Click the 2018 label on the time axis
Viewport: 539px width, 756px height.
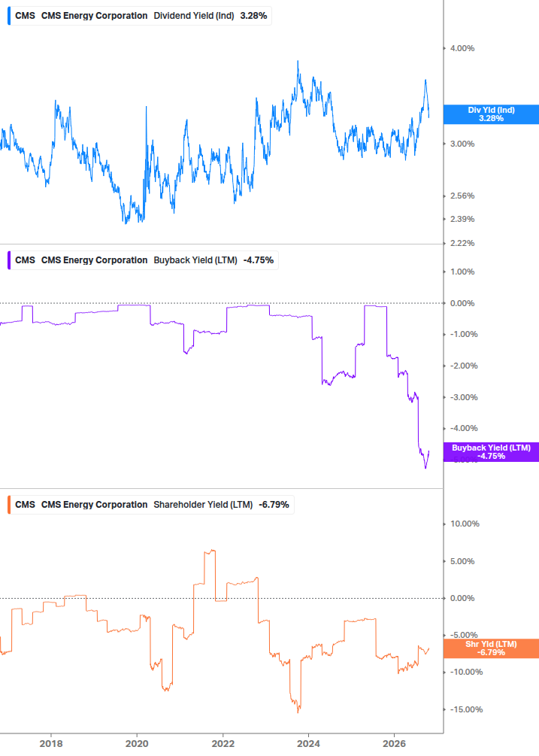click(51, 744)
